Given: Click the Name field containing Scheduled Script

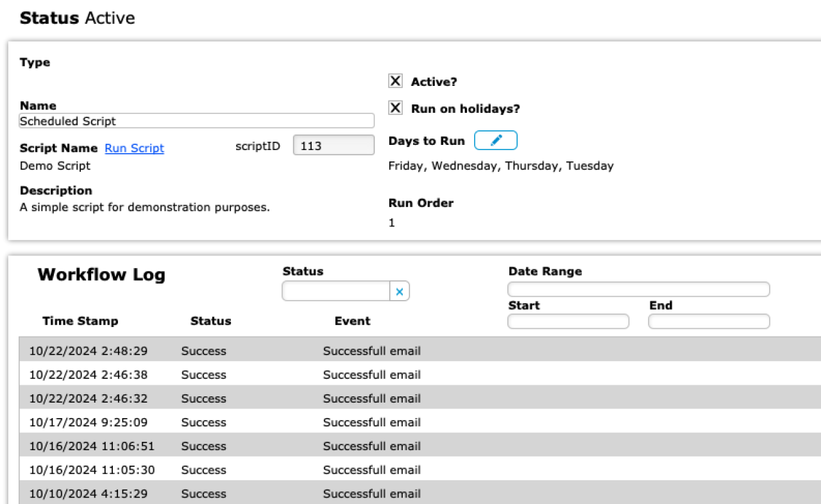Looking at the screenshot, I should 197,121.
